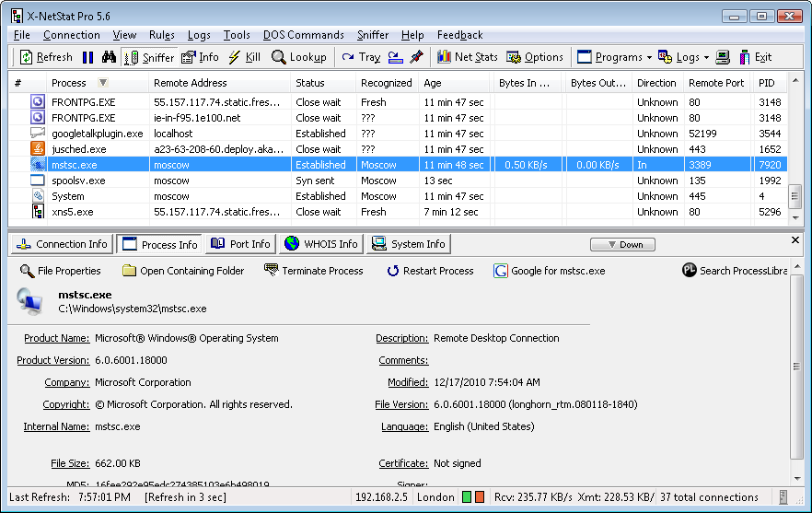Open the Connection menu
Screen dimensions: 812x513
click(x=72, y=35)
